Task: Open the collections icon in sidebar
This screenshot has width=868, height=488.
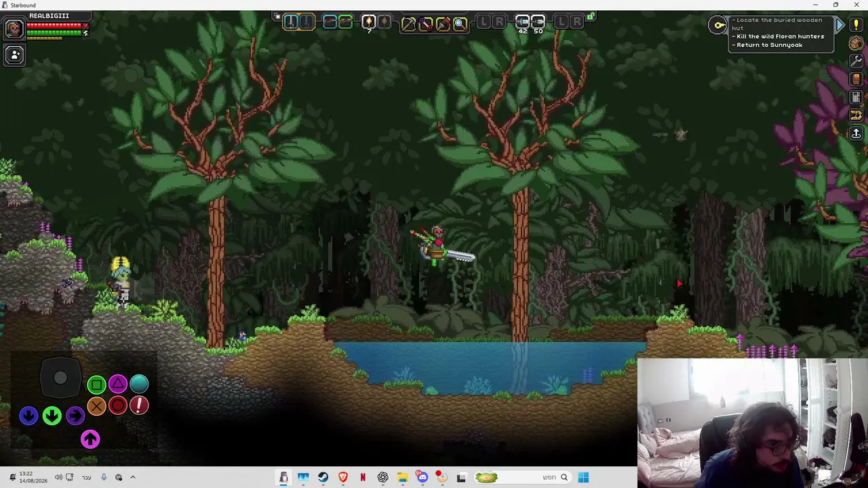Action: coord(856,115)
